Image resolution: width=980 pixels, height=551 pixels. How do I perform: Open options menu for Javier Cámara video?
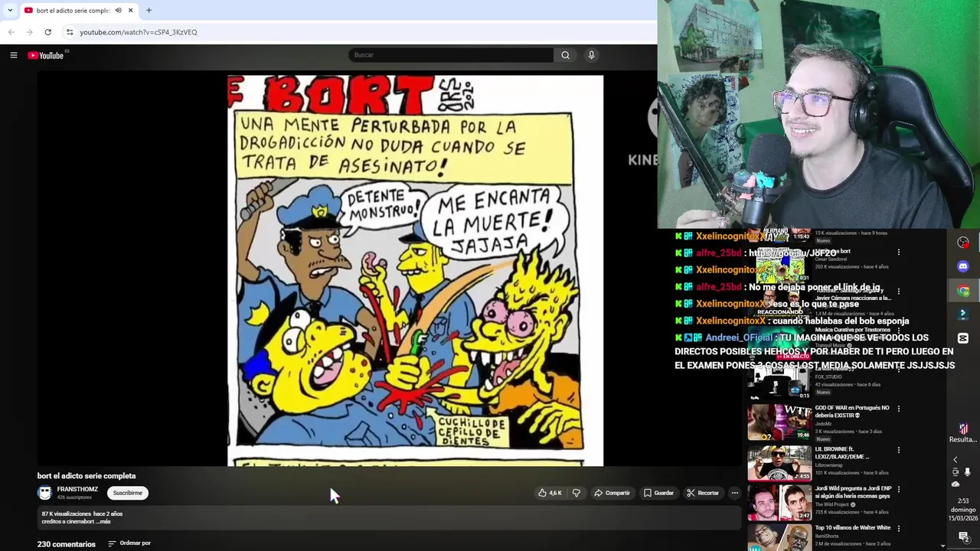(899, 292)
